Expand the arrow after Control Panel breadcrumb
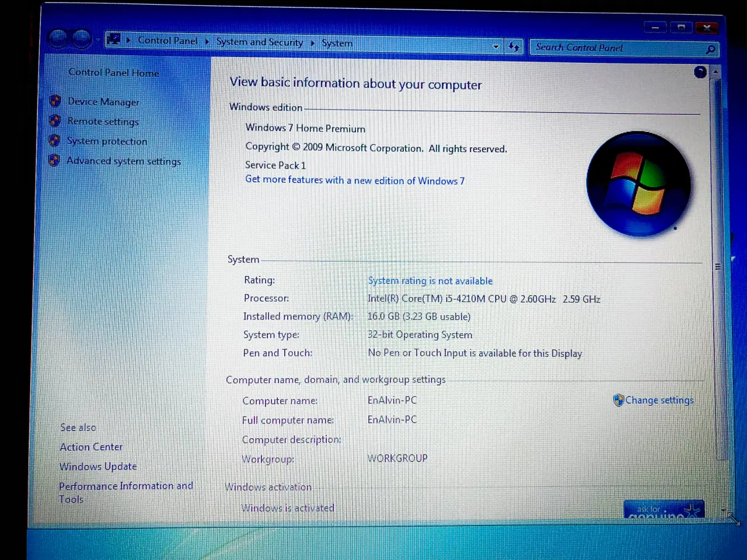This screenshot has height=560, width=747. click(x=207, y=41)
